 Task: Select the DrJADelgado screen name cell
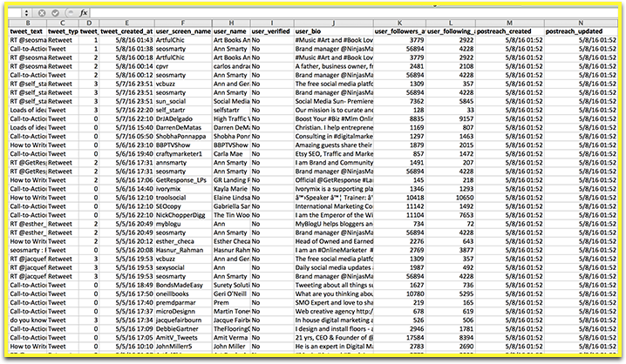click(x=183, y=118)
